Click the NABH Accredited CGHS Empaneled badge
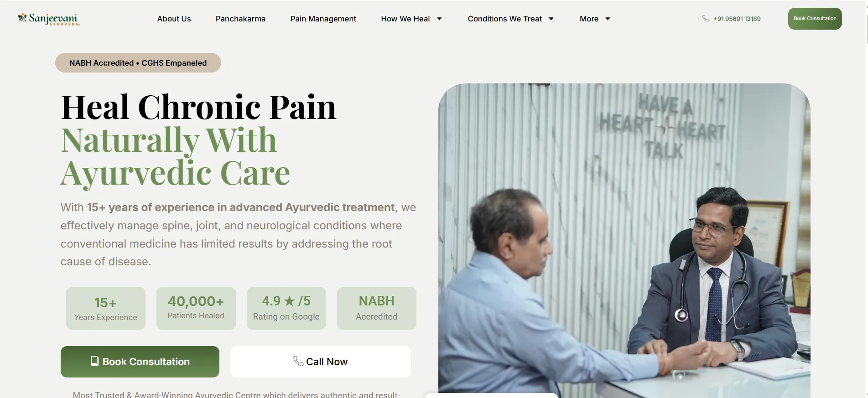The image size is (868, 398). point(138,63)
